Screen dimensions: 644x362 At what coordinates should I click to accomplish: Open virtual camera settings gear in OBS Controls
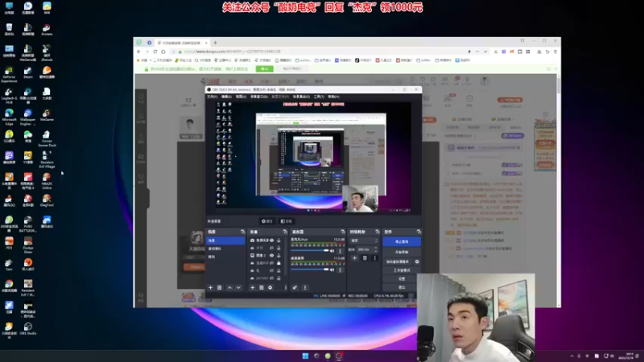click(x=417, y=262)
